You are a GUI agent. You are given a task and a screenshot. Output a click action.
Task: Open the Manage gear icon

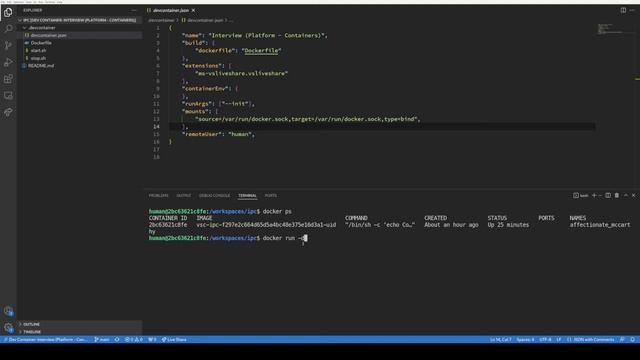8,327
